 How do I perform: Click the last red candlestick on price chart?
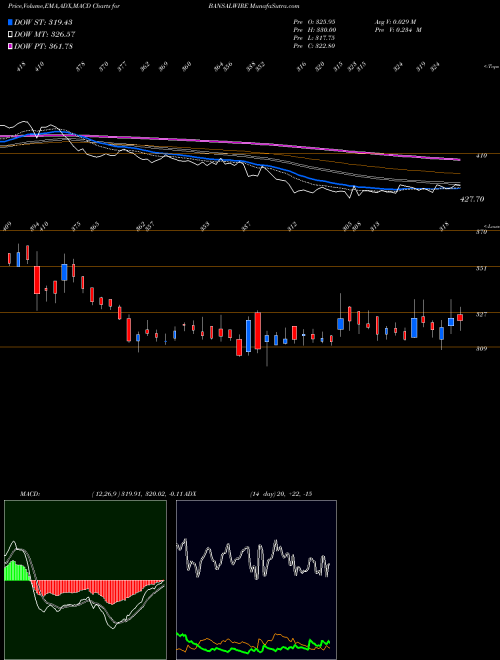460,317
